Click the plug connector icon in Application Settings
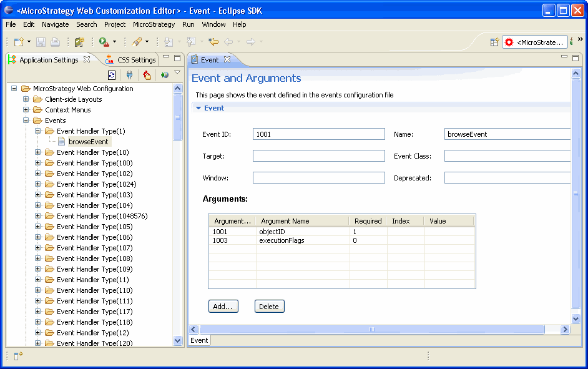The width and height of the screenshot is (588, 369). tap(129, 76)
